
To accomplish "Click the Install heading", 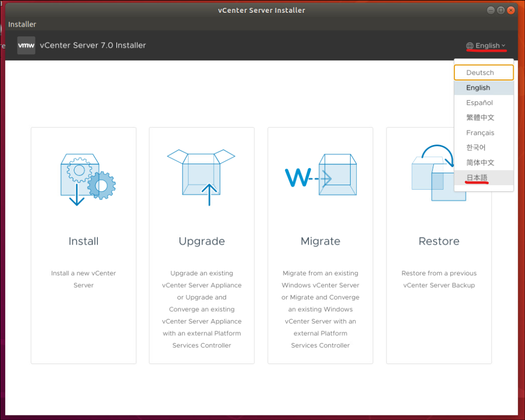I will pos(84,241).
